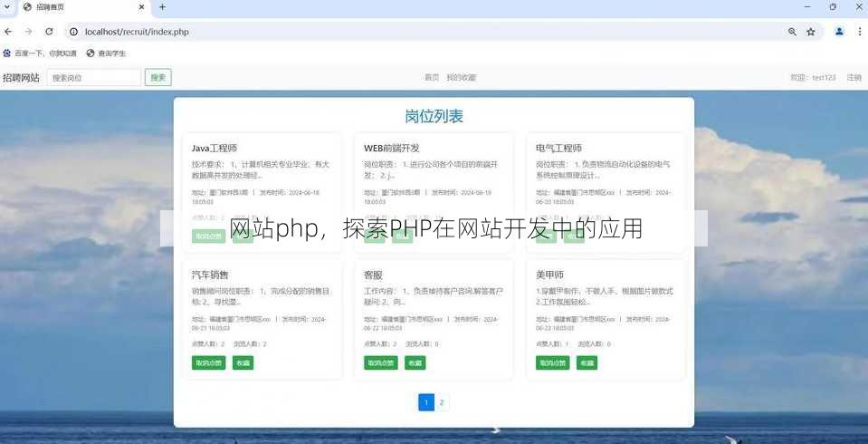Click 取消点赞 on the 客服 card
Screen dimensions: 868x444
tap(381, 363)
